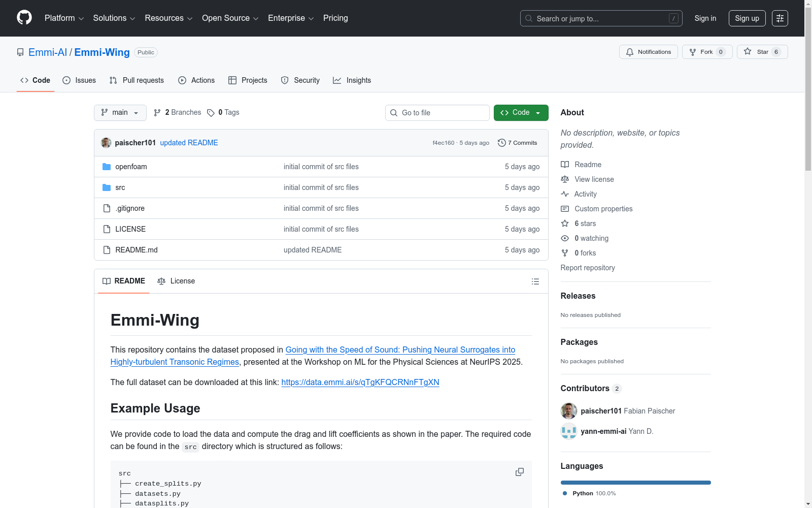Expand the Enterprise menu
812x508 pixels.
pyautogui.click(x=291, y=18)
